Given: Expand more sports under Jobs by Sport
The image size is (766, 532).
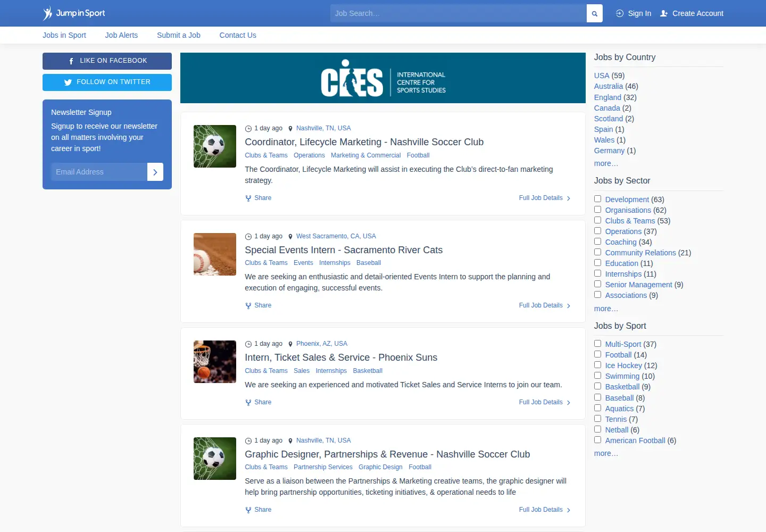Looking at the screenshot, I should pyautogui.click(x=606, y=453).
